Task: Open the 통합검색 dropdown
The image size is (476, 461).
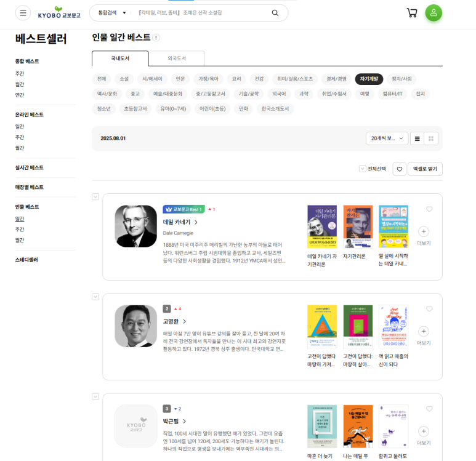Action: click(111, 13)
